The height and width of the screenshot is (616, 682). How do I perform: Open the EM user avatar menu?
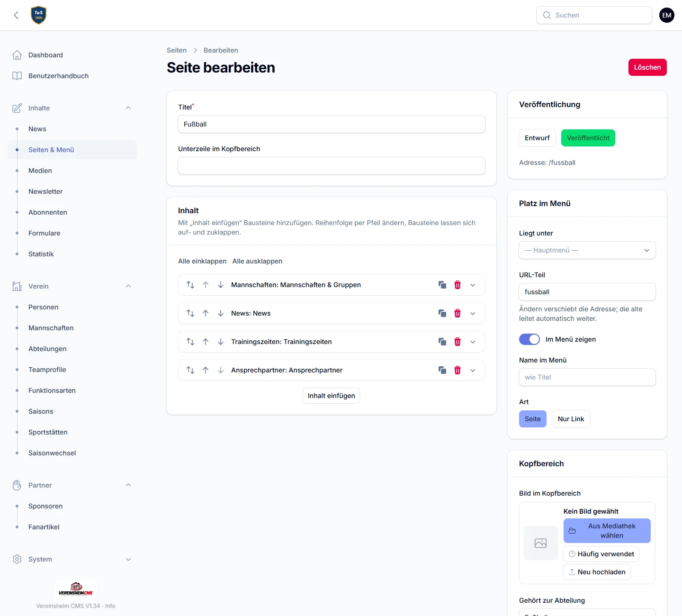[x=667, y=15]
